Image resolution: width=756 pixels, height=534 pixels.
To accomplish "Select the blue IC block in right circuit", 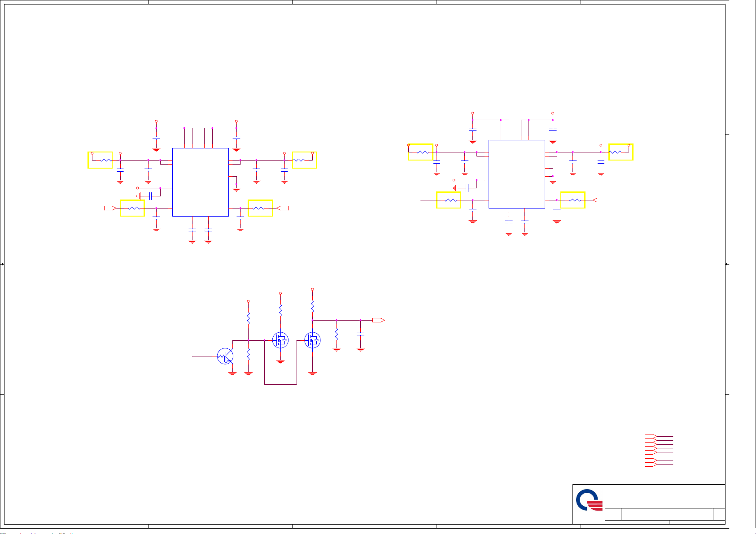I will coord(516,174).
